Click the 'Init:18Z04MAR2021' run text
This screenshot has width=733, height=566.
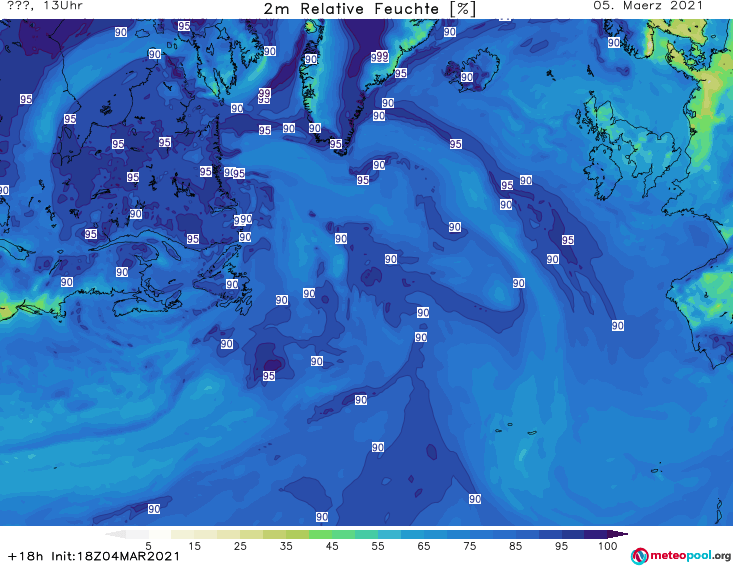(x=115, y=556)
